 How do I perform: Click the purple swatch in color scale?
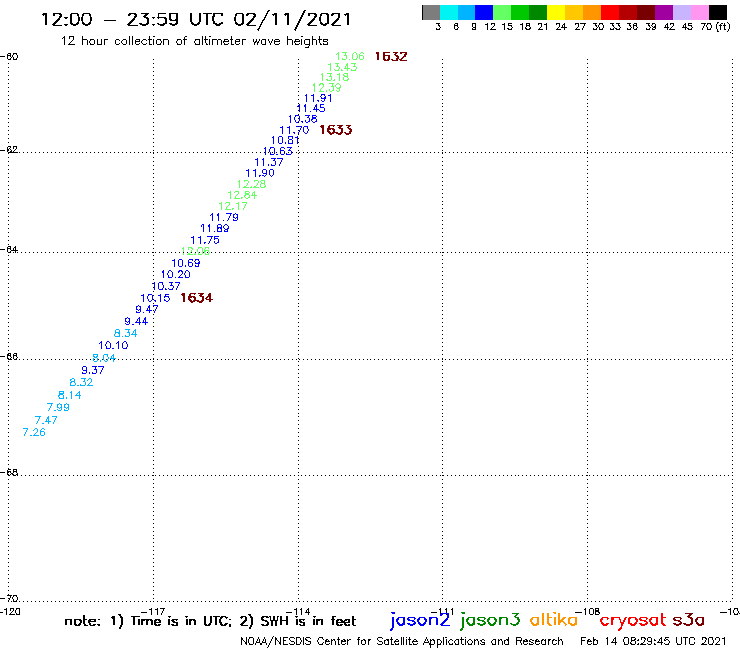click(664, 12)
